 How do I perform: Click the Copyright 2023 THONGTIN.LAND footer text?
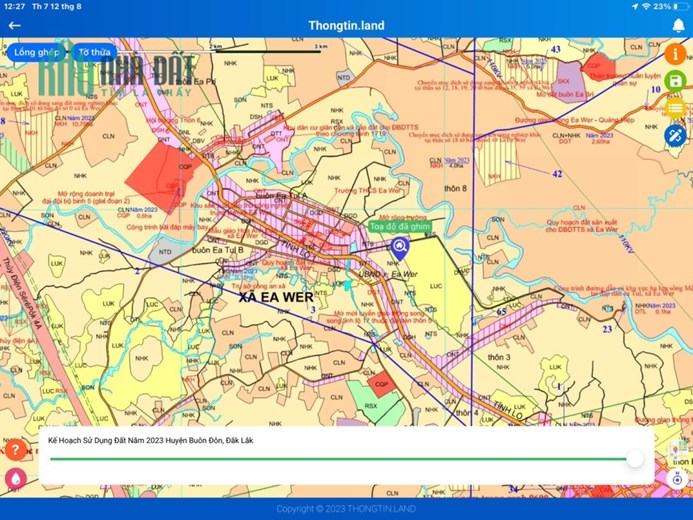pyautogui.click(x=346, y=509)
